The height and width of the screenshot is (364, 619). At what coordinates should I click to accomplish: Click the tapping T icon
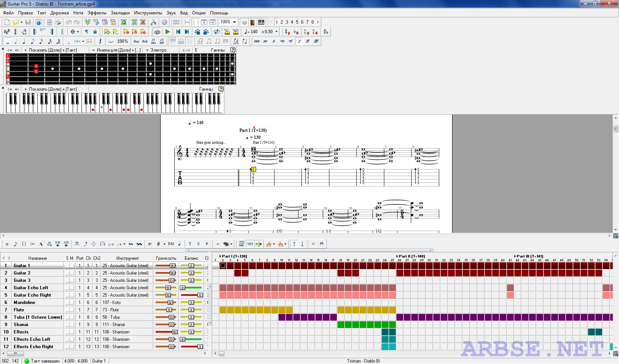pos(190,244)
